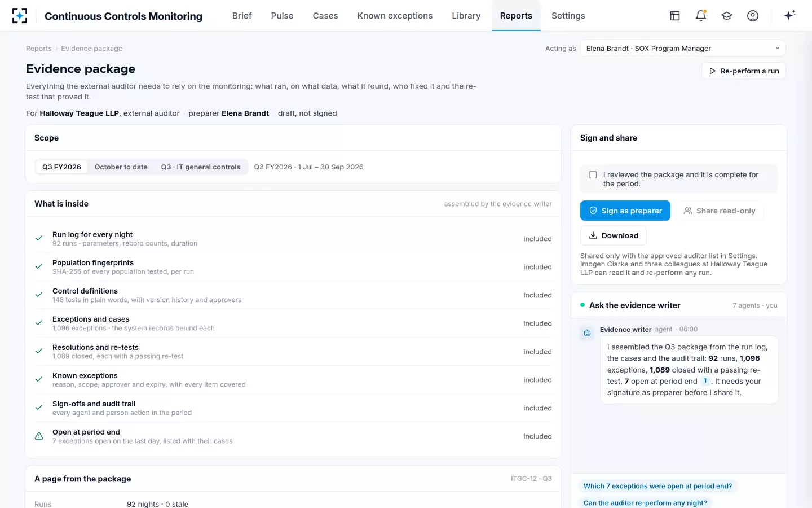Open the user account profile icon
The image size is (812, 508).
coord(753,16)
